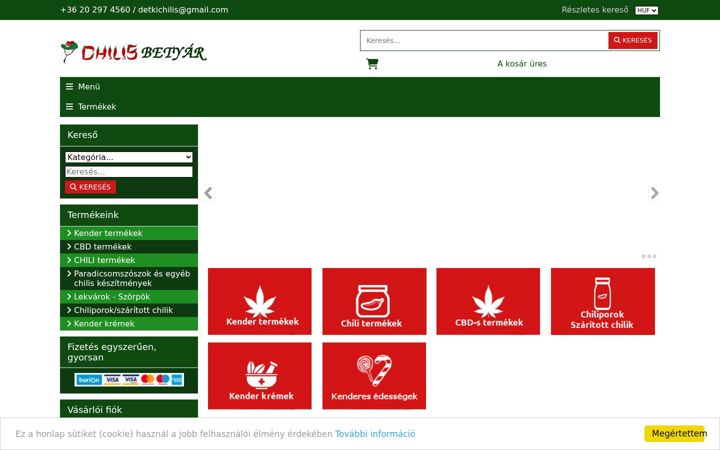Open Kender krémek sidebar category
720x450 pixels.
(129, 323)
